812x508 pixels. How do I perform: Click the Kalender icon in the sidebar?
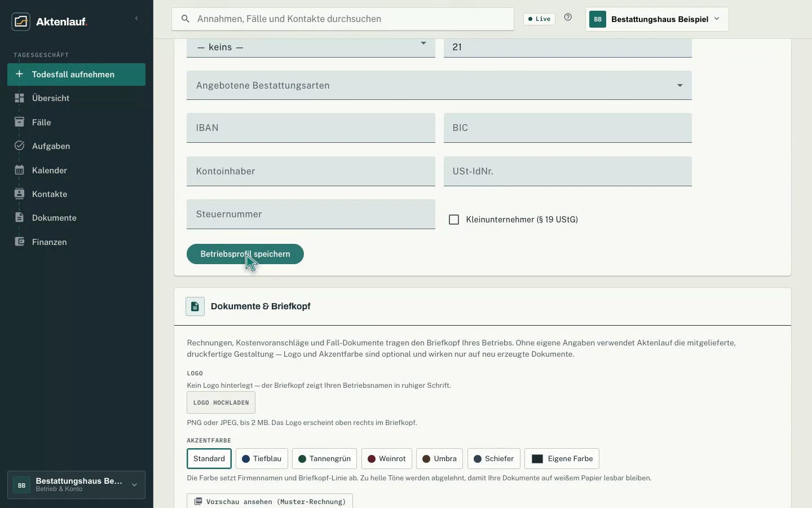coord(19,170)
